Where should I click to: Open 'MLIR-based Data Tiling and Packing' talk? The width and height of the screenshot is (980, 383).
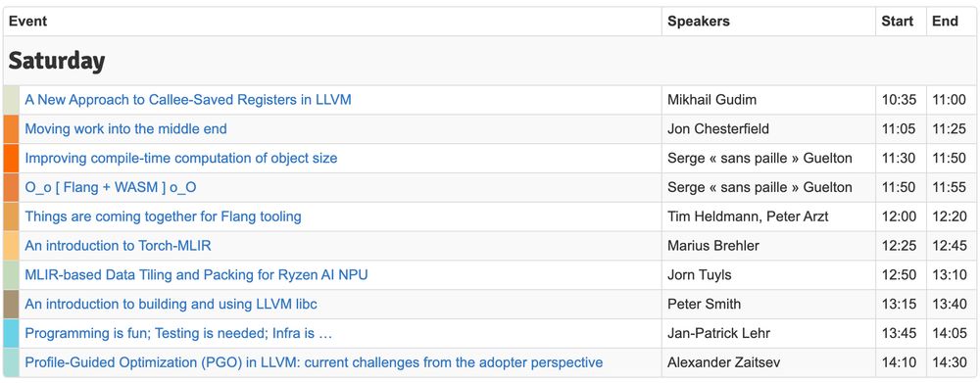196,275
